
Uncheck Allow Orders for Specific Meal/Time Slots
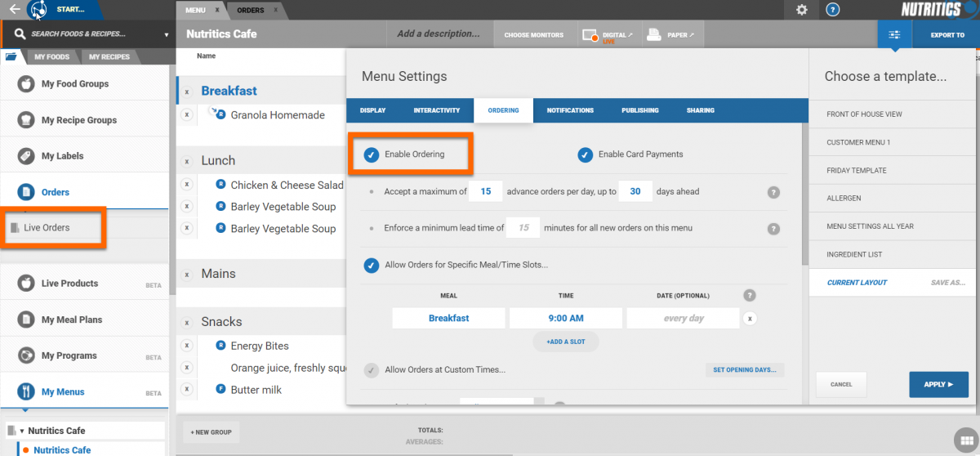click(372, 265)
